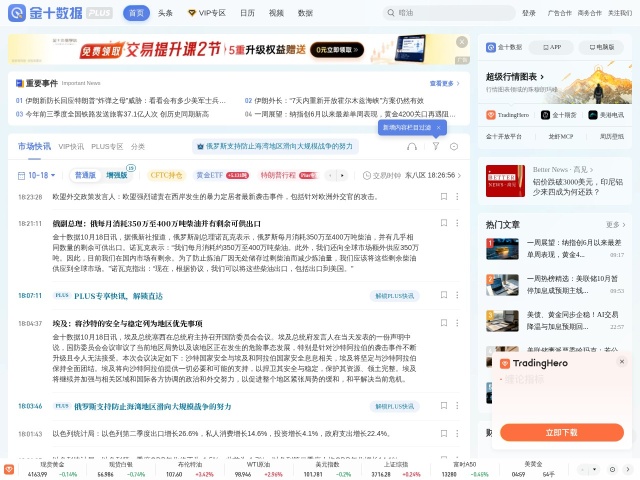Open the three-dot menu for the 18:04:37 news
This screenshot has width=640, height=480.
click(457, 323)
